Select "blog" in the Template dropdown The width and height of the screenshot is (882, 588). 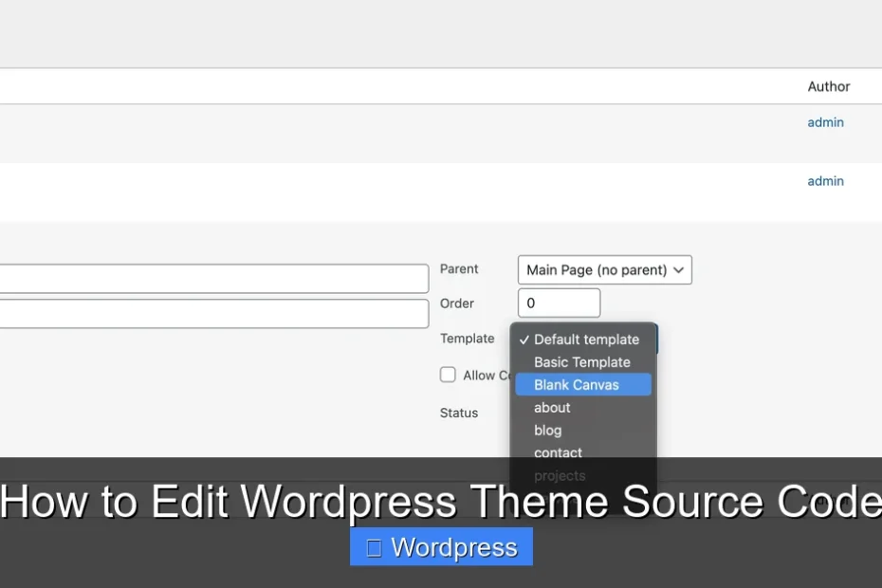pos(547,430)
